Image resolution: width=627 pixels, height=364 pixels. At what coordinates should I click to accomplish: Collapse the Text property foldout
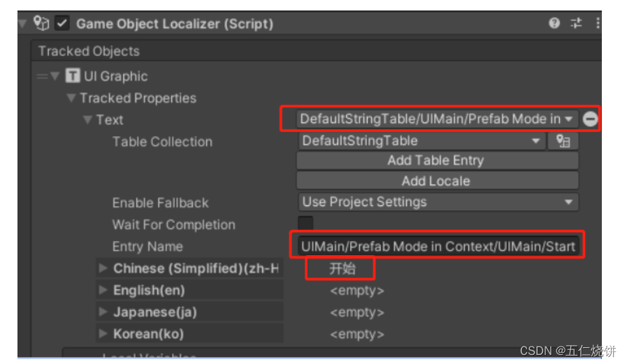pos(87,119)
